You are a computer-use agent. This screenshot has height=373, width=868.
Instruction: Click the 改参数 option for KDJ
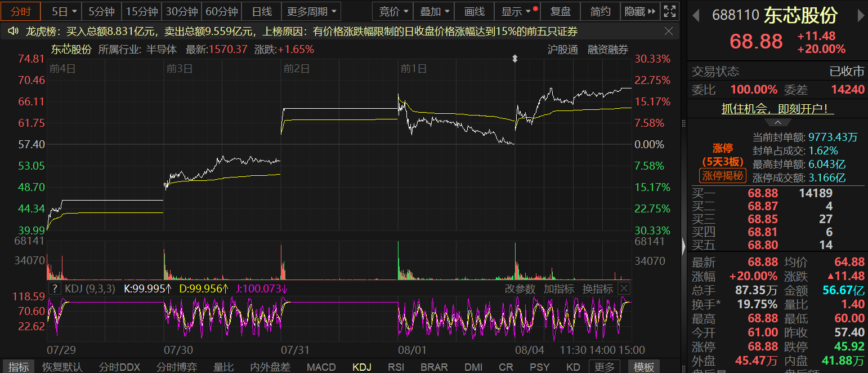(520, 289)
